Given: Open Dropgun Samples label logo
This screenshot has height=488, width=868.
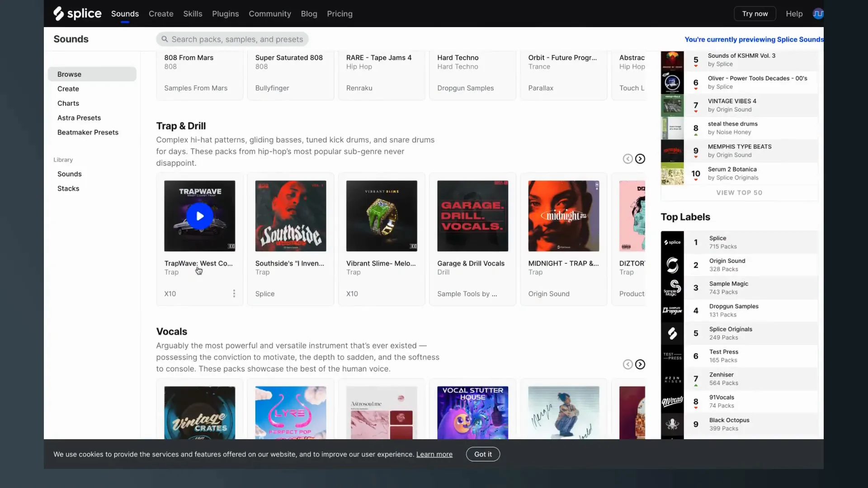Looking at the screenshot, I should (672, 310).
